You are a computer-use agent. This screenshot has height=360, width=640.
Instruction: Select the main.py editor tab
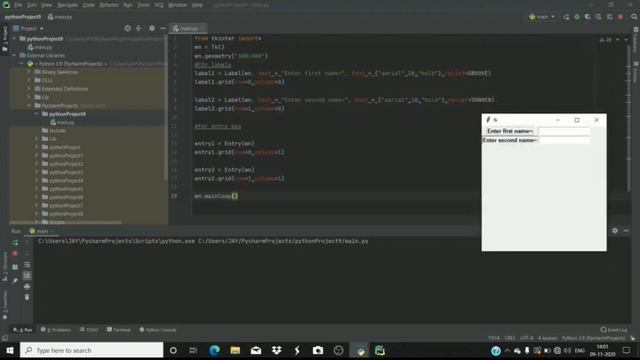187,29
